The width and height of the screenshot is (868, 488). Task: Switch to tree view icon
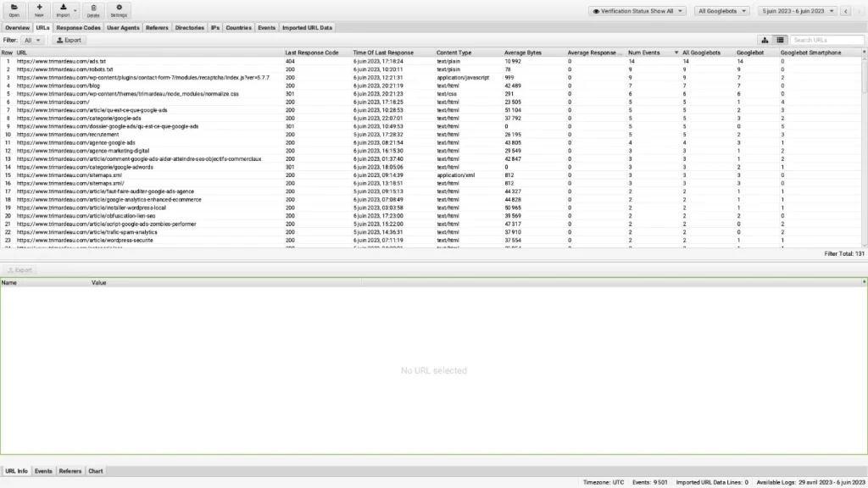tap(765, 40)
